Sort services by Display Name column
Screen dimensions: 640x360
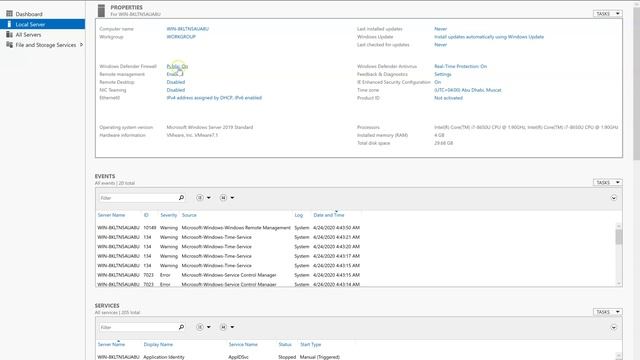click(x=158, y=344)
